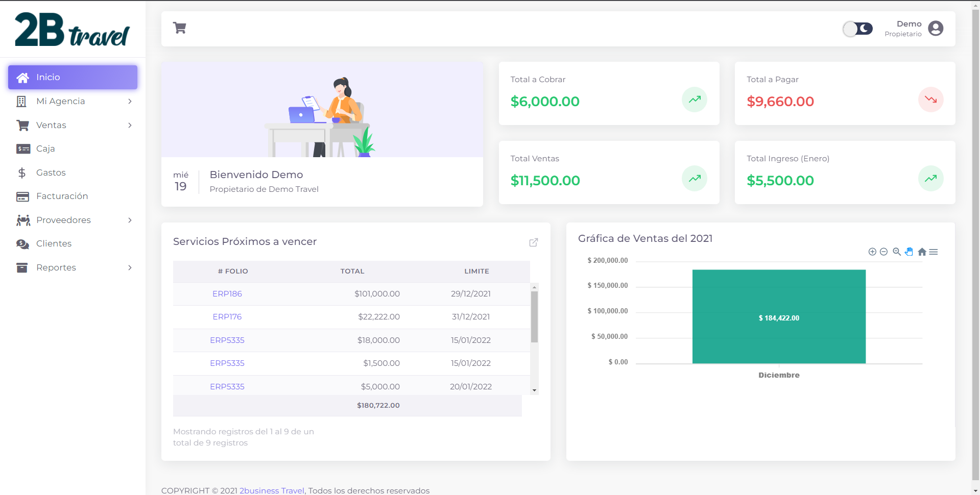Image resolution: width=980 pixels, height=495 pixels.
Task: Click the $6,000.00 Total a Cobrar amount
Action: (x=545, y=102)
